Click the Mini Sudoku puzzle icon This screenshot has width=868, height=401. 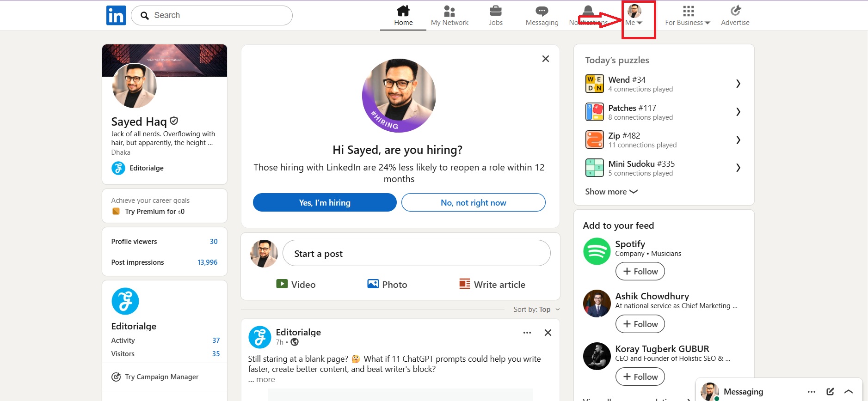pos(595,168)
